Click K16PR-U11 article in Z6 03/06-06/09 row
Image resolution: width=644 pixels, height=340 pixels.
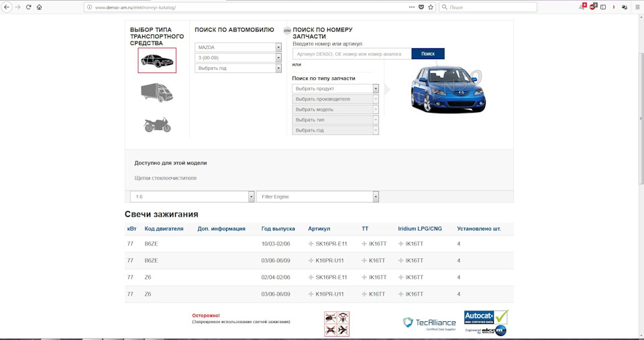tap(329, 294)
